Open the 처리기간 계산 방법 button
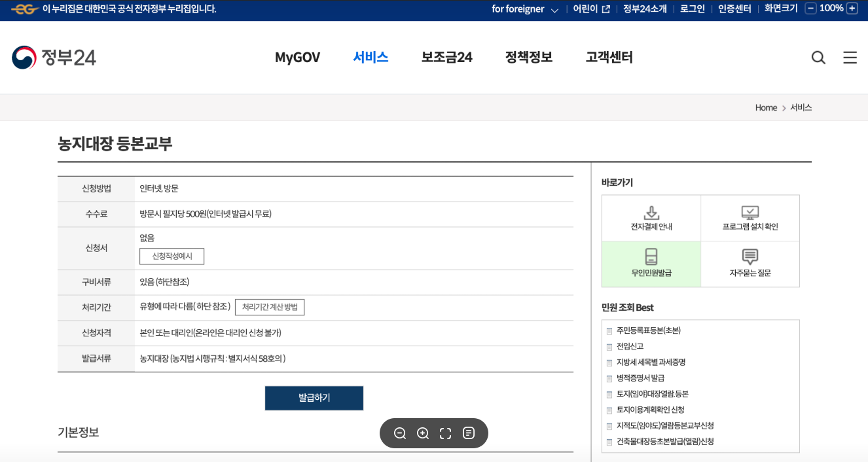The image size is (868, 462). click(x=270, y=307)
